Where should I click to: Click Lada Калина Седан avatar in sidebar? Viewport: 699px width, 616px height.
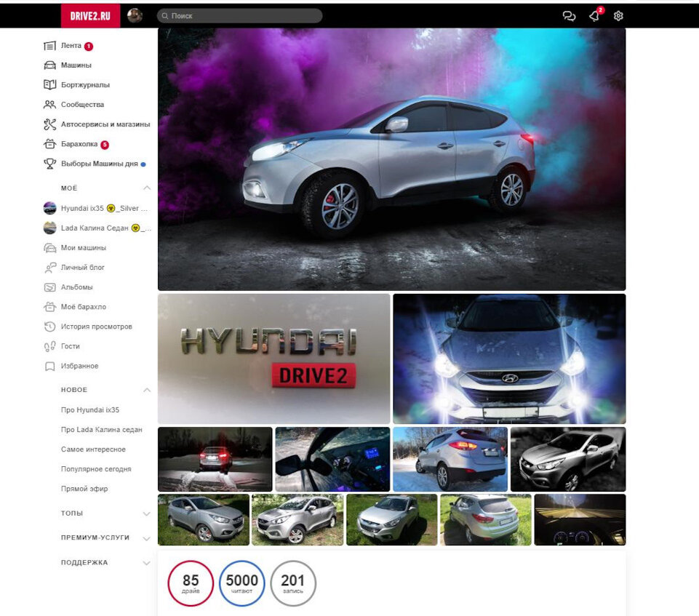click(x=49, y=228)
